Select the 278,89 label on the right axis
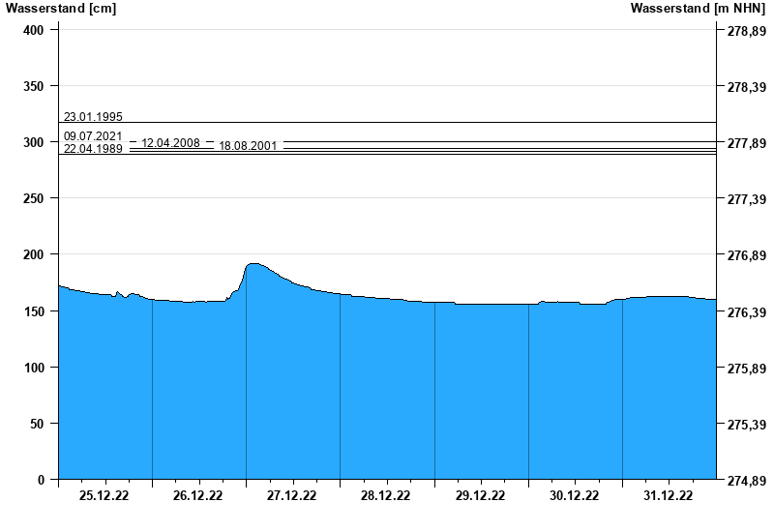Viewport: 774px width, 532px height. point(746,31)
